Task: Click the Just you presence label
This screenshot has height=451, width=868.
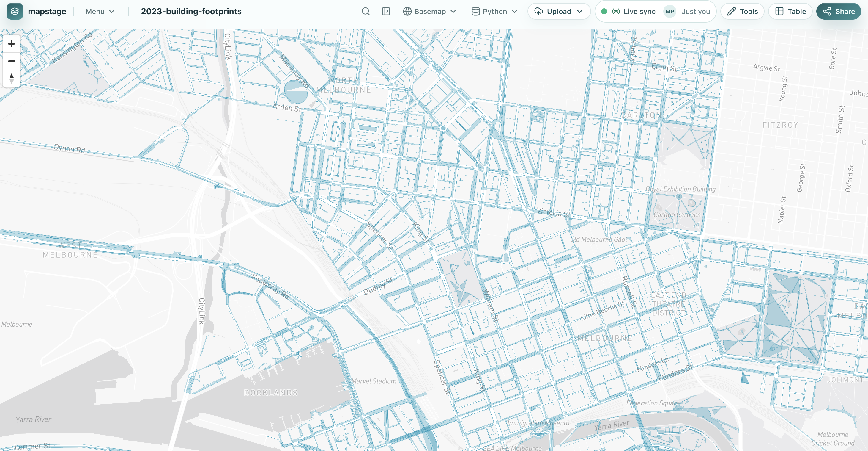Action: point(696,11)
